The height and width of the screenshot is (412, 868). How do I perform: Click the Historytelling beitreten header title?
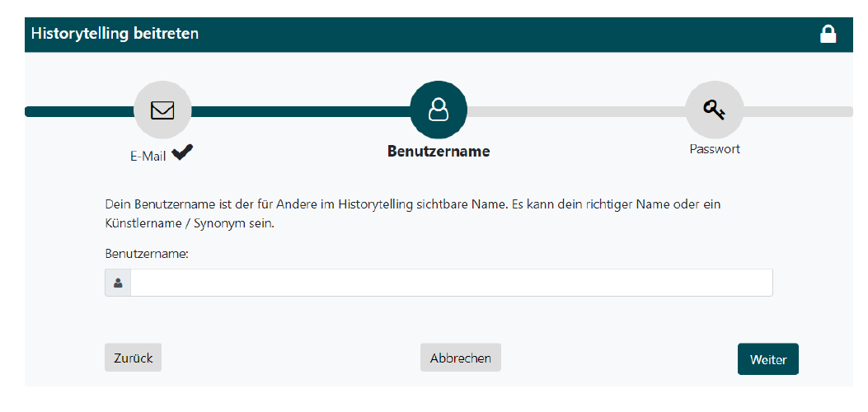[x=115, y=34]
